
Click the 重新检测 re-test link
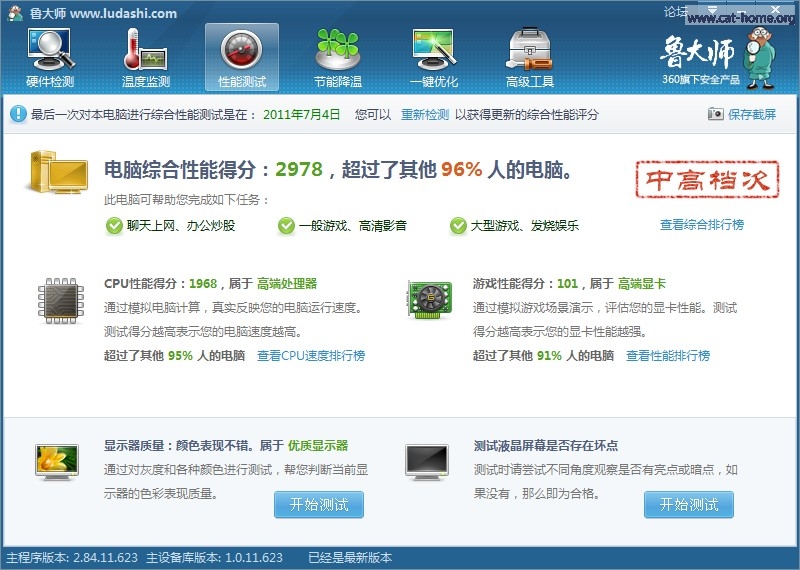(425, 115)
